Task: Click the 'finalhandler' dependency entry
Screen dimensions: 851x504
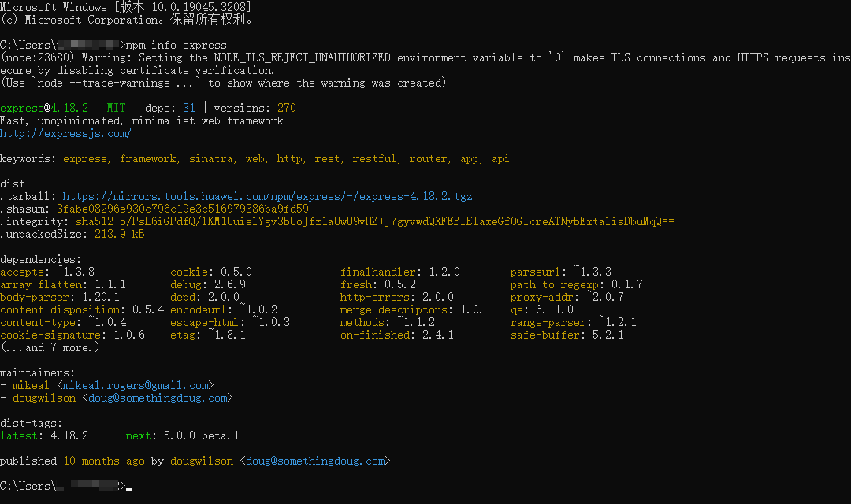Action: 400,272
